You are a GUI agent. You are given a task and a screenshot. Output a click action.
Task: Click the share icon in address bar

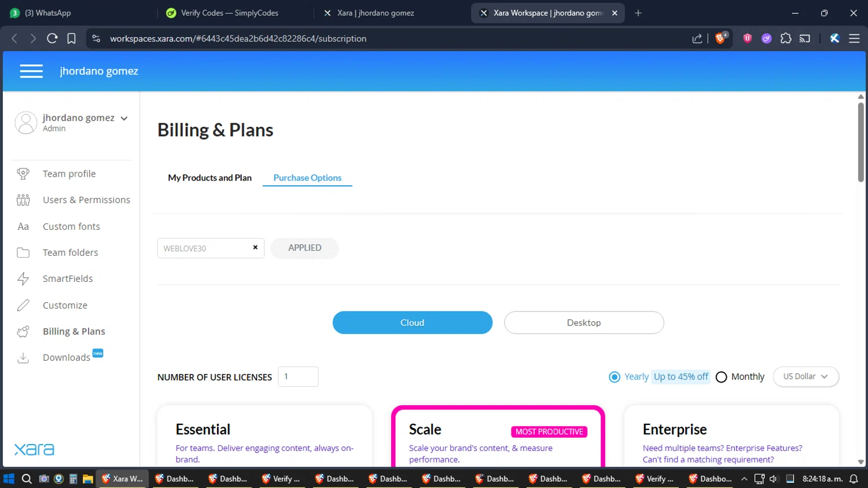point(697,38)
